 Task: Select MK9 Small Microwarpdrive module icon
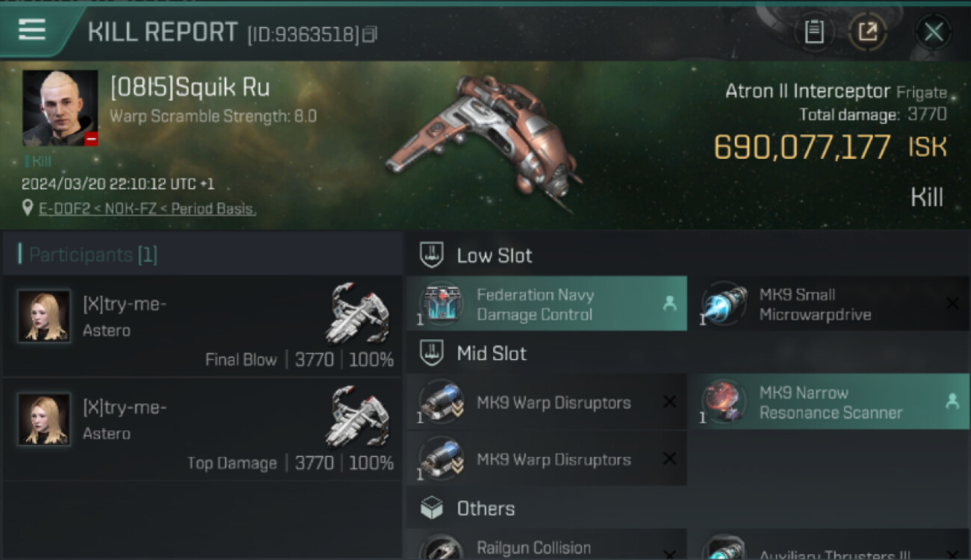(724, 304)
